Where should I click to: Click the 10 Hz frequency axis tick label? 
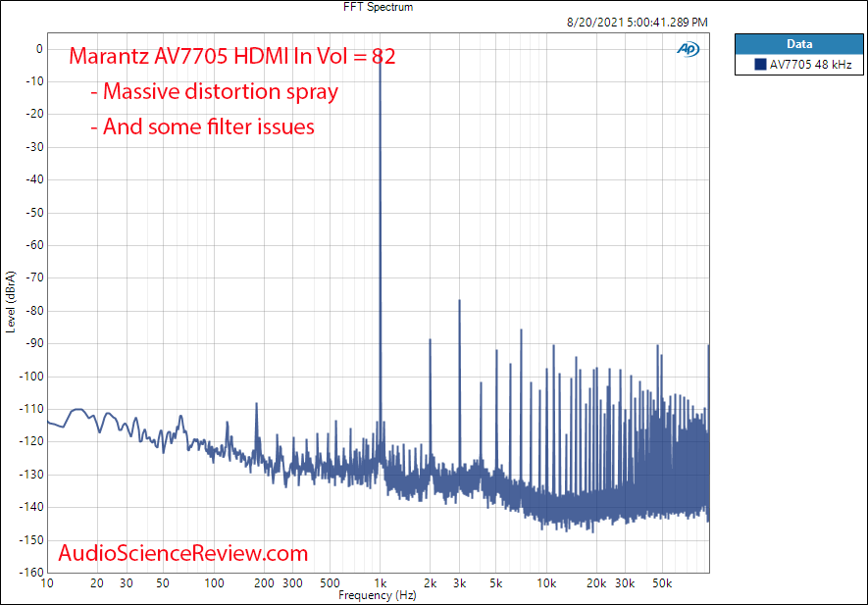47,582
